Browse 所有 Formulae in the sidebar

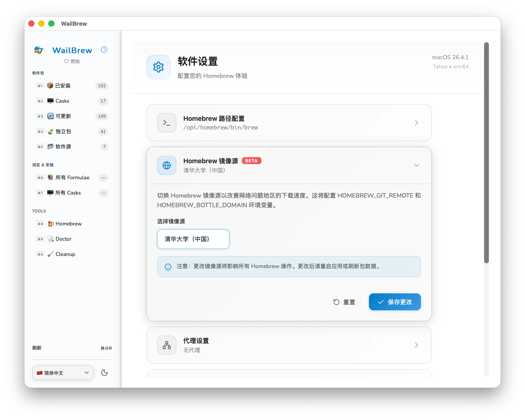click(x=72, y=178)
